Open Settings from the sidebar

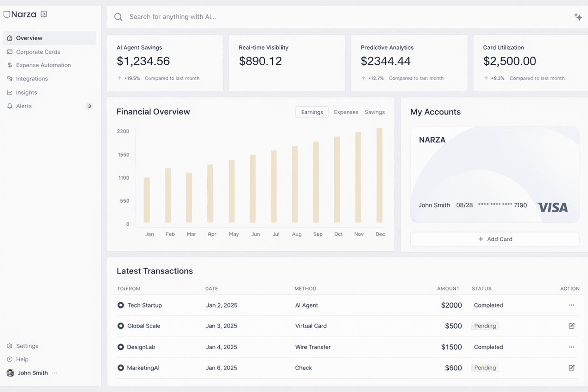click(27, 346)
